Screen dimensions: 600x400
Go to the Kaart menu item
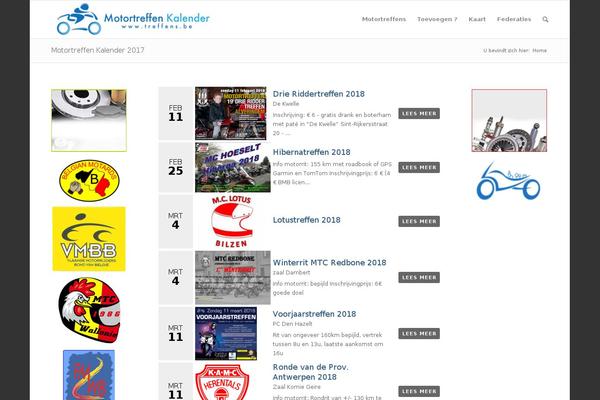pyautogui.click(x=477, y=19)
